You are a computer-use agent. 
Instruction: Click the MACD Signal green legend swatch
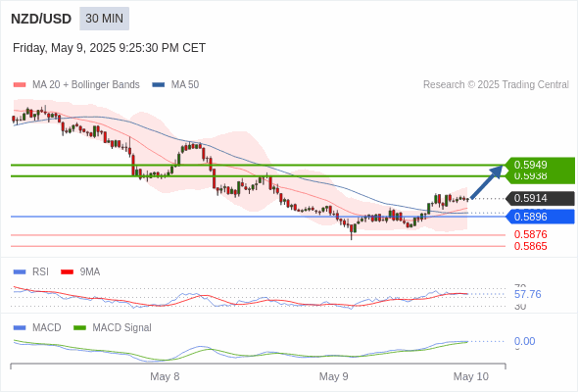pos(79,328)
